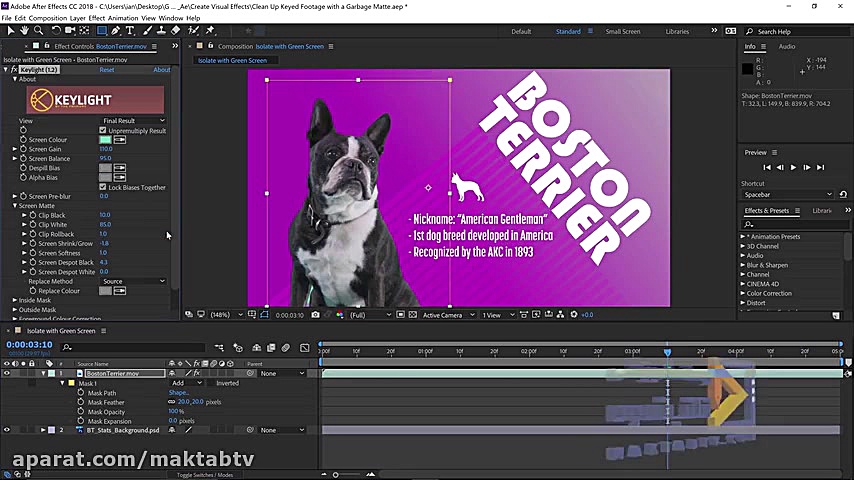Open the 148% magnification dropdown

coord(227,315)
